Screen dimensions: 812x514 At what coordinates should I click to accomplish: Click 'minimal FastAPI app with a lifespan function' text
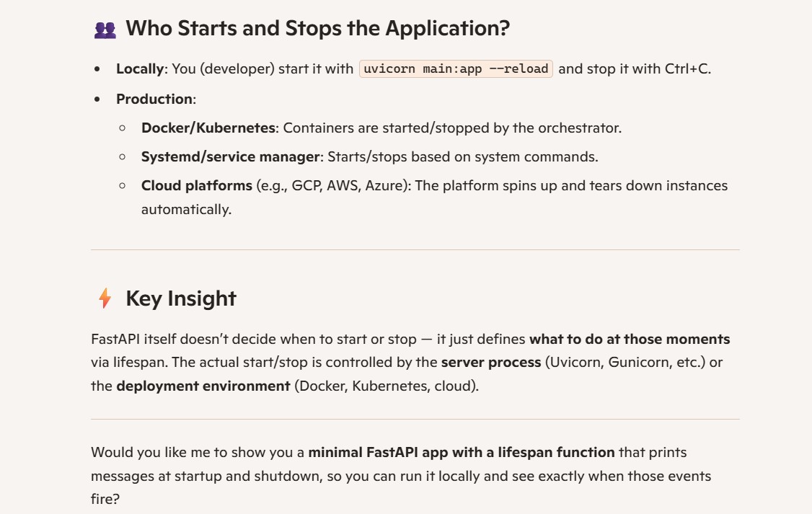pyautogui.click(x=462, y=453)
